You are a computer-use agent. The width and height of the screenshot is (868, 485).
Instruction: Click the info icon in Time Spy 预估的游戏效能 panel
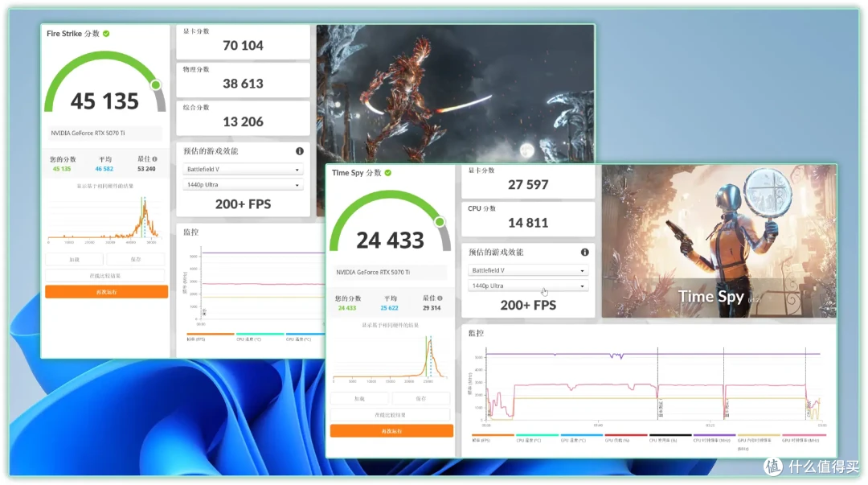pyautogui.click(x=584, y=253)
